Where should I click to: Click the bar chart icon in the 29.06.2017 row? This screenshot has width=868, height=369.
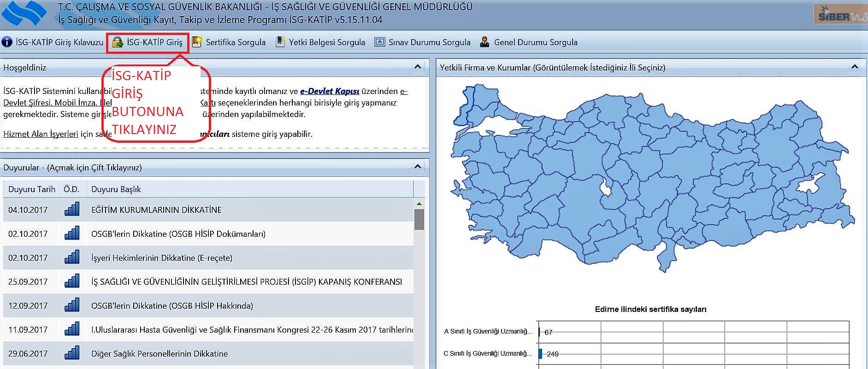[x=72, y=353]
